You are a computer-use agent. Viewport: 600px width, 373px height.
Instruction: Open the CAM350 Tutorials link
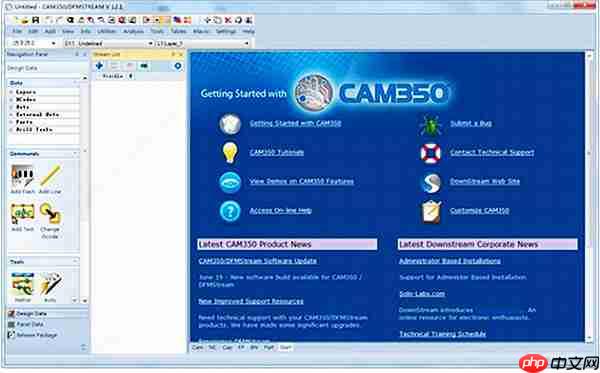[x=277, y=152]
